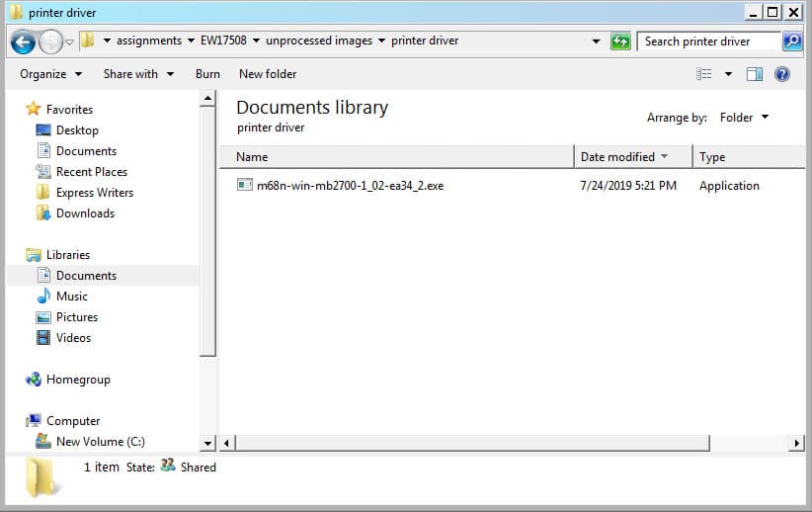Click the New folder button
This screenshot has height=512, width=812.
pyautogui.click(x=268, y=74)
